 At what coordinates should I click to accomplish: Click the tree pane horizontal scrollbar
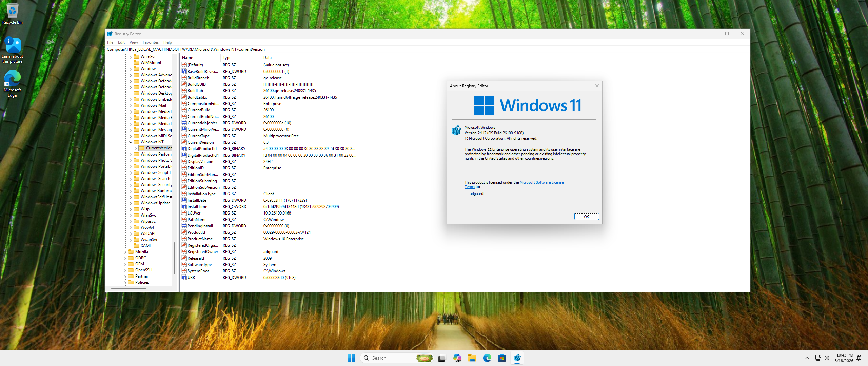tap(129, 289)
